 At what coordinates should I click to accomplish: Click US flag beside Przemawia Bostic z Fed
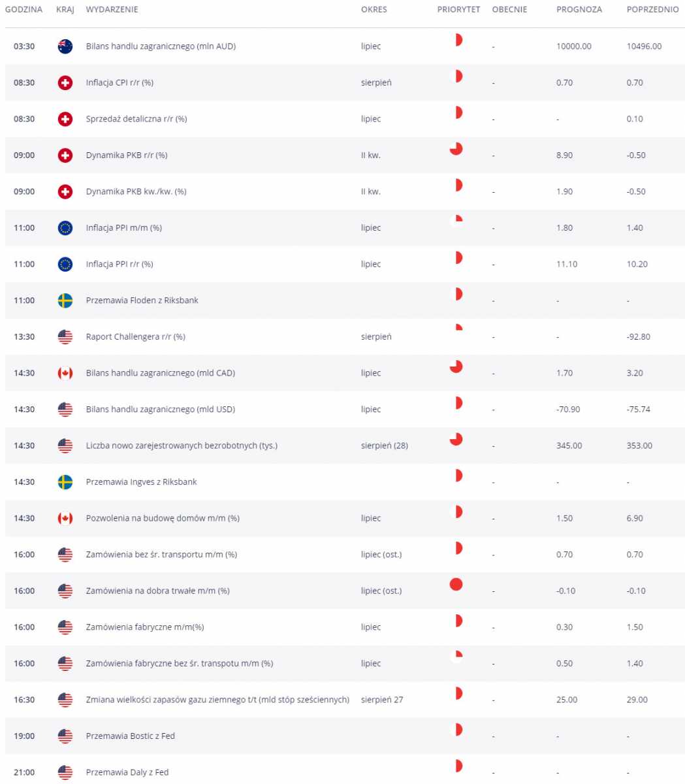tap(65, 736)
